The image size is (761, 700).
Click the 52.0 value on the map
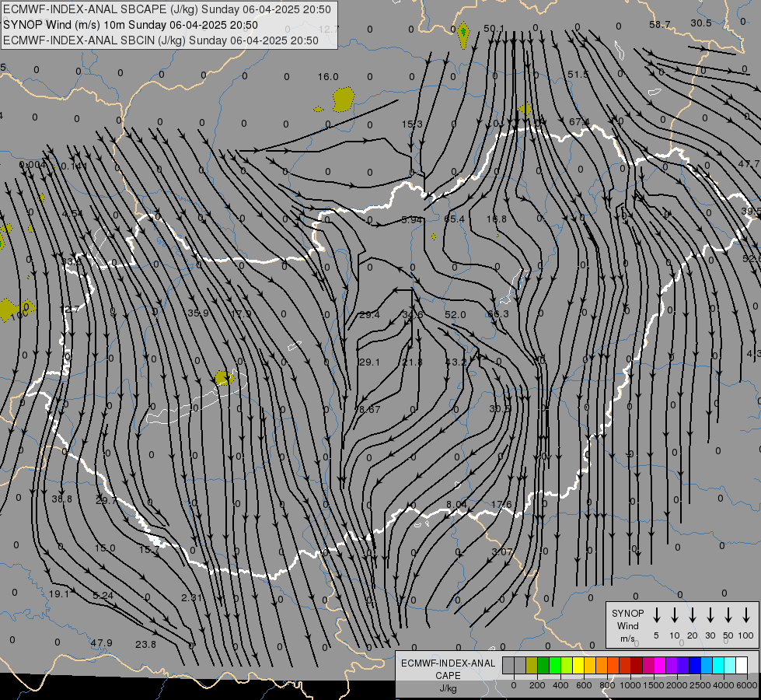click(x=456, y=315)
